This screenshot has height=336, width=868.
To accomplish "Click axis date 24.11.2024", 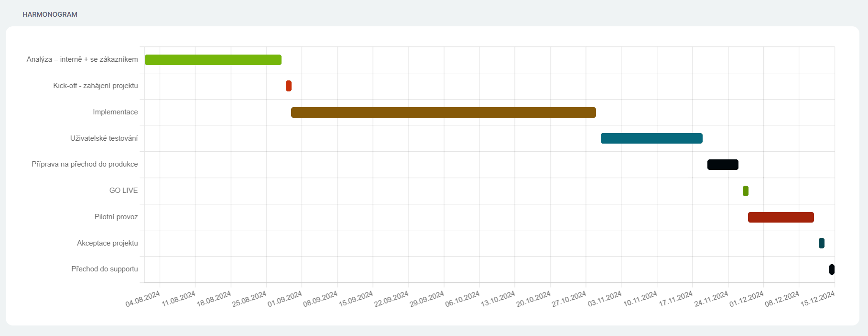I will [711, 299].
